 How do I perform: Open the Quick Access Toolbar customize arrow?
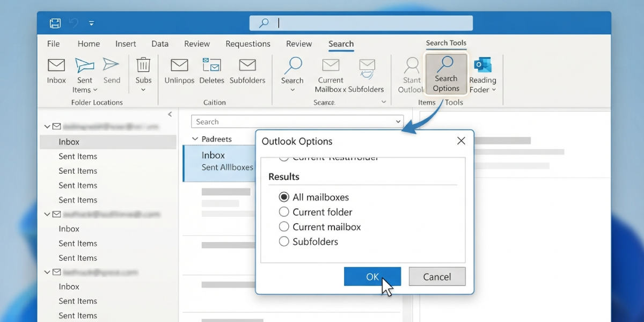click(x=91, y=24)
